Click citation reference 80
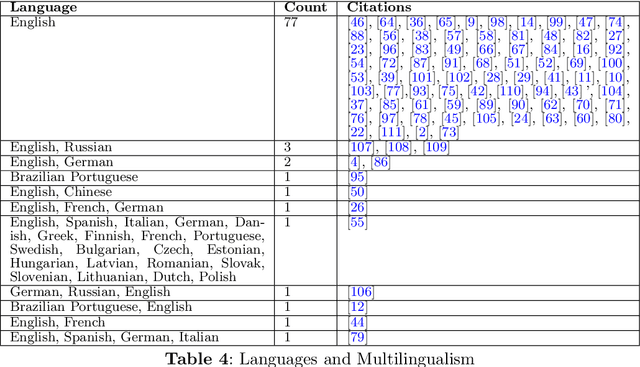The image size is (640, 367). point(615,118)
